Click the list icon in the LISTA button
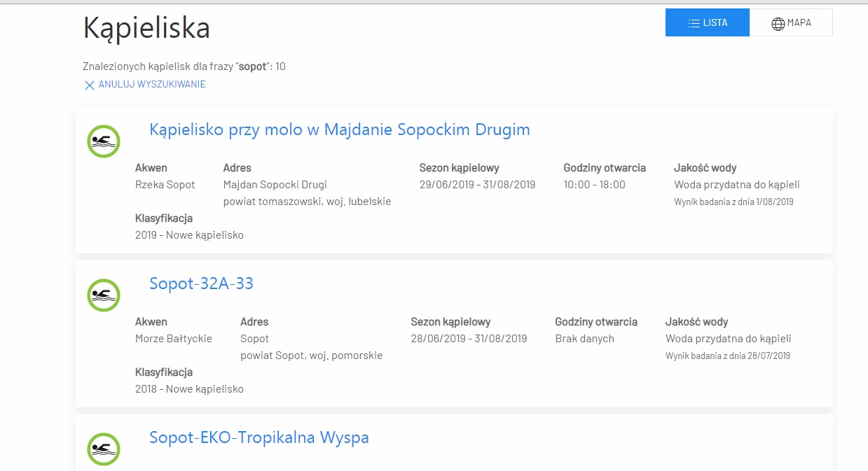 click(x=694, y=23)
